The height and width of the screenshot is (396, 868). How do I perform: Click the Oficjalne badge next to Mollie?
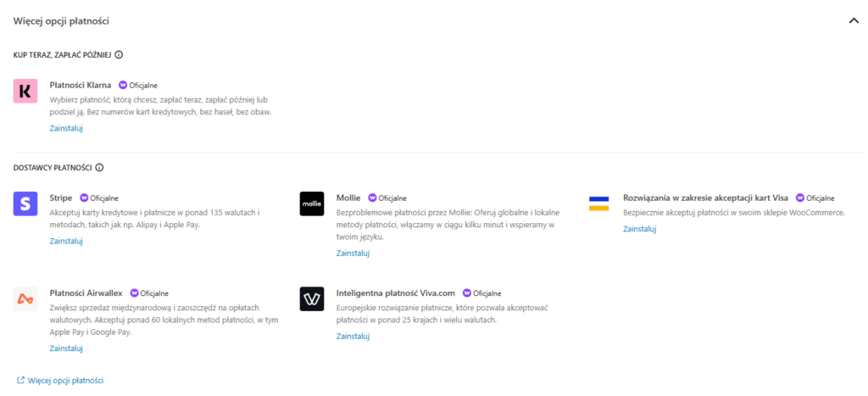pyautogui.click(x=387, y=198)
